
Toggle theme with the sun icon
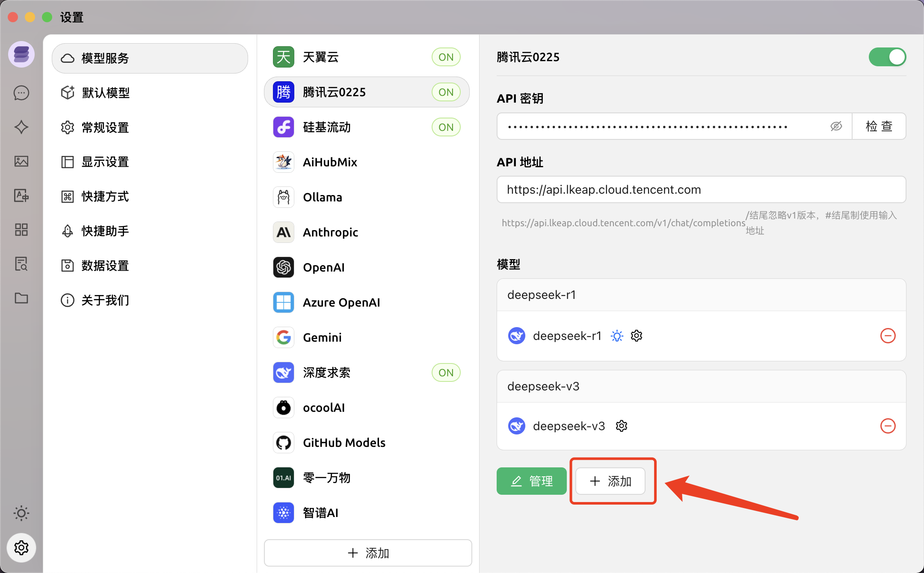pos(21,513)
